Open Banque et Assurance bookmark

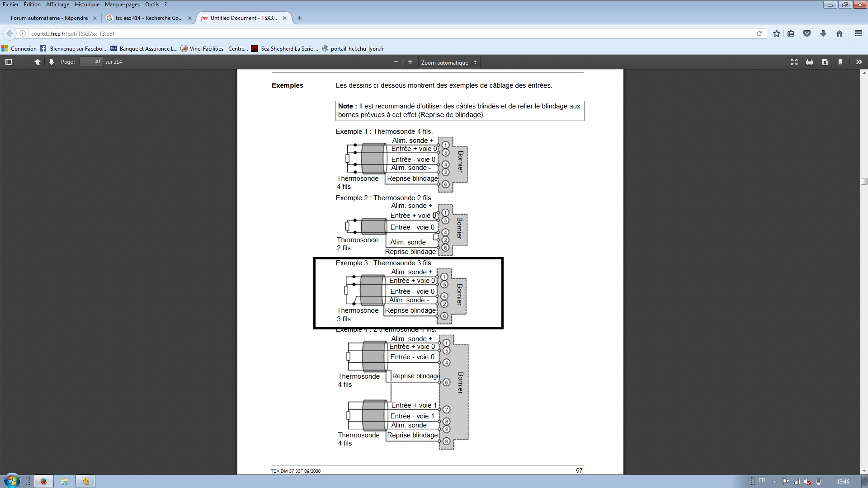(145, 49)
